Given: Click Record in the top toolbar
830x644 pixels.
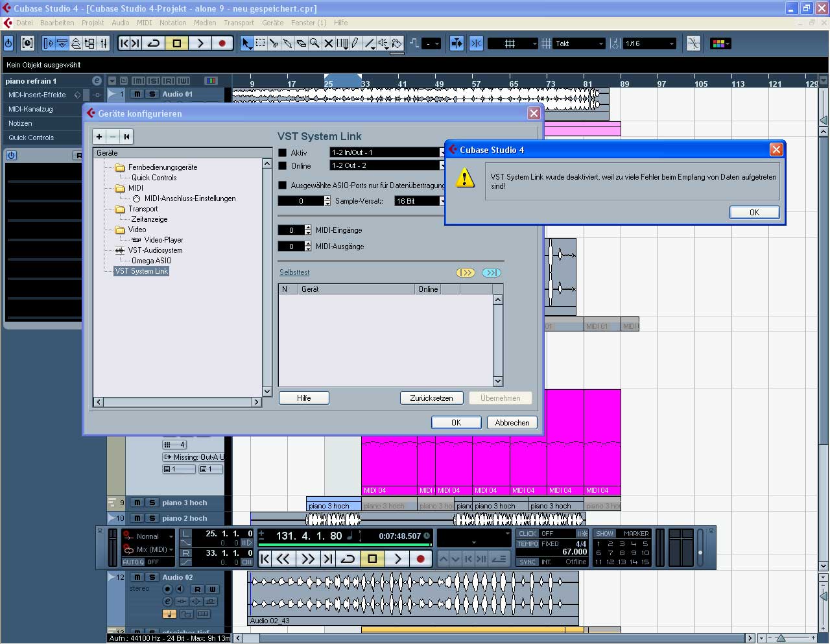Looking at the screenshot, I should pyautogui.click(x=222, y=43).
